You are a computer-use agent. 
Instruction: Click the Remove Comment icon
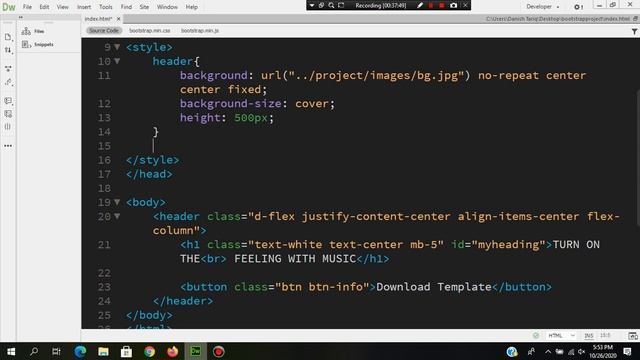[8, 114]
